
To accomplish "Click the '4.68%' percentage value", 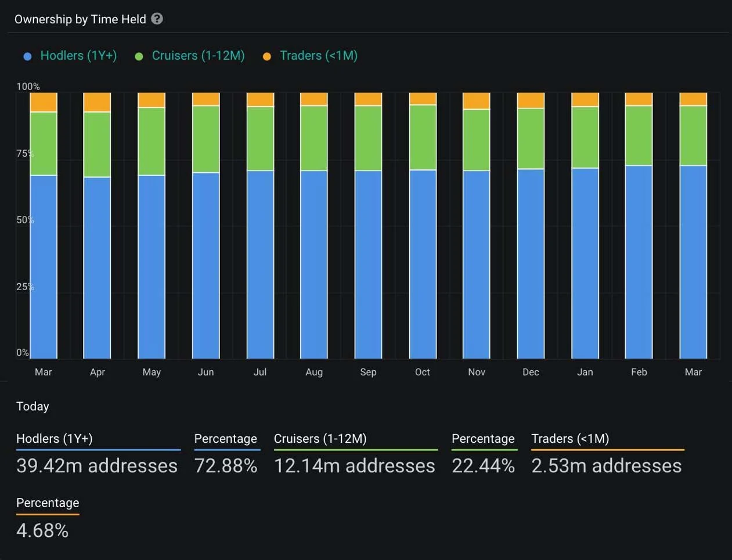I will tap(42, 530).
